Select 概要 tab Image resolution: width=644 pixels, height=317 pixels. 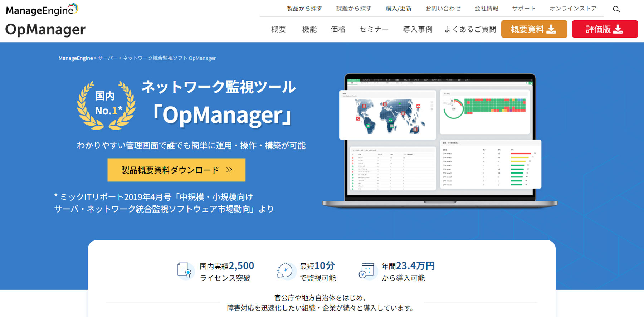click(x=278, y=29)
